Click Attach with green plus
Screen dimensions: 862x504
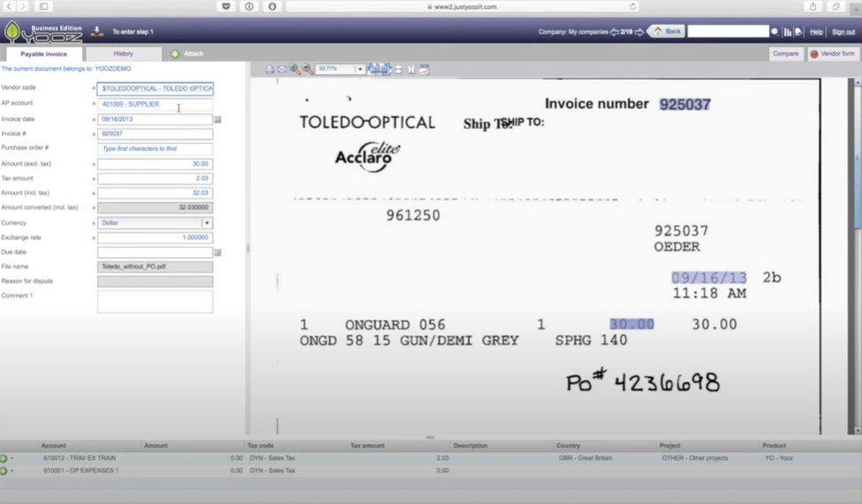coord(187,54)
